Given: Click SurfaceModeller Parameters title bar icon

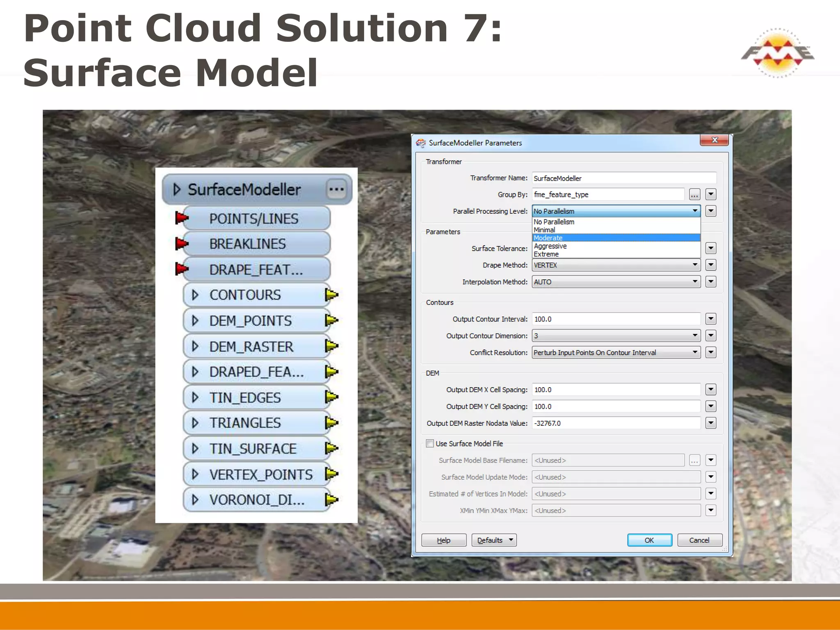Looking at the screenshot, I should (421, 143).
